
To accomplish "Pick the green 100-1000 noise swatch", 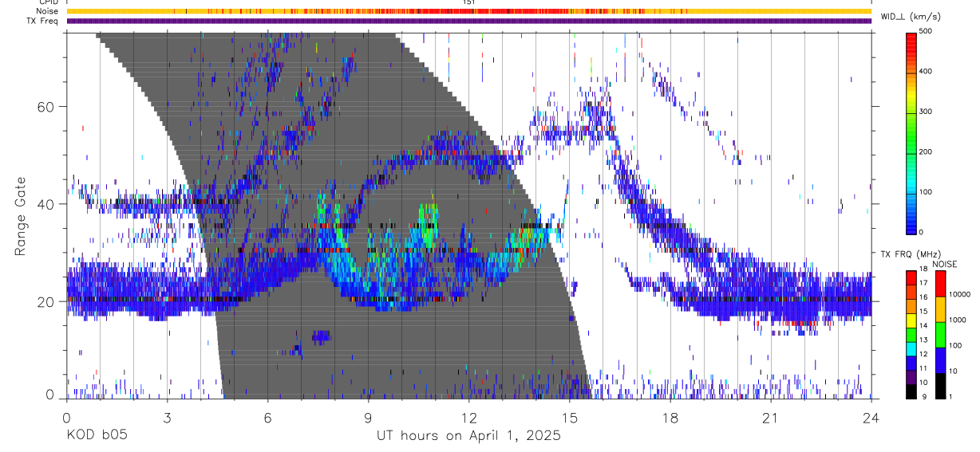I will click(x=941, y=335).
